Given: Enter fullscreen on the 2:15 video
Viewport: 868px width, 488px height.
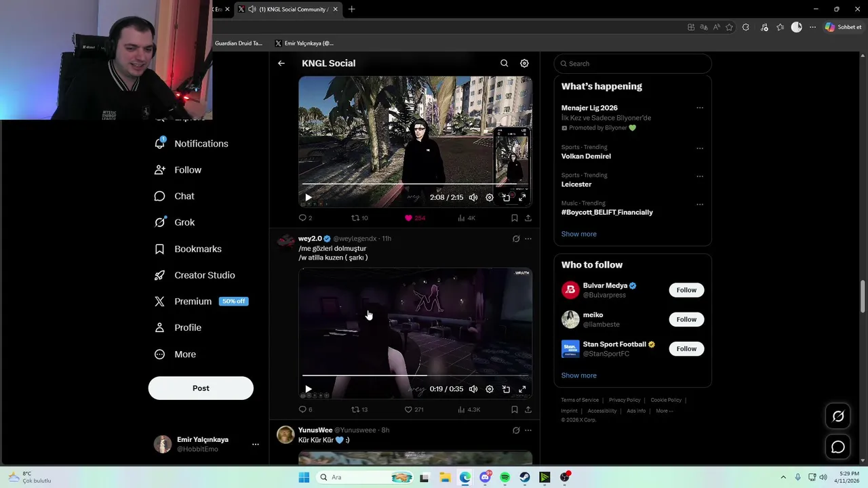Looking at the screenshot, I should pyautogui.click(x=522, y=198).
